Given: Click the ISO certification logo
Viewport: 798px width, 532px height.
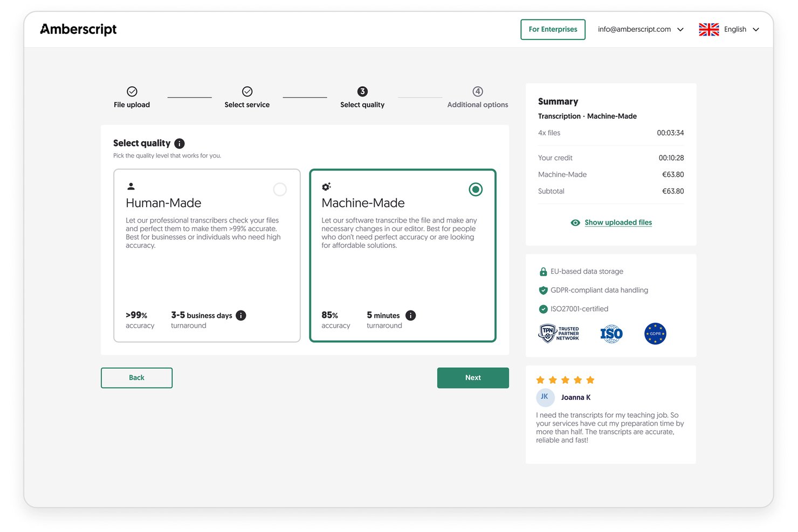Looking at the screenshot, I should [611, 334].
